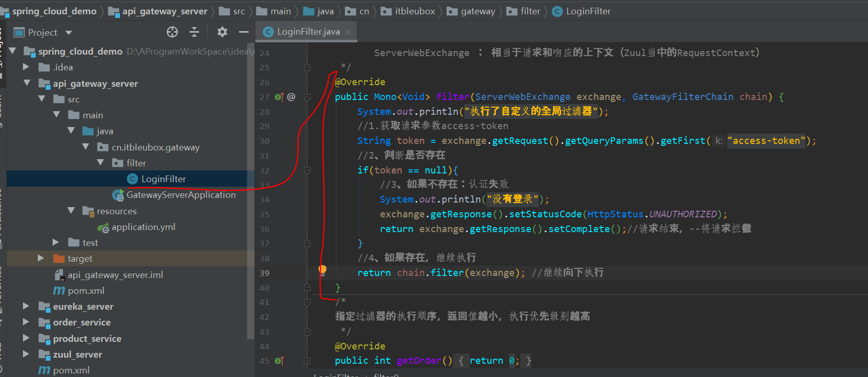
Task: Click the eureka_server module folder icon
Action: coord(44,307)
